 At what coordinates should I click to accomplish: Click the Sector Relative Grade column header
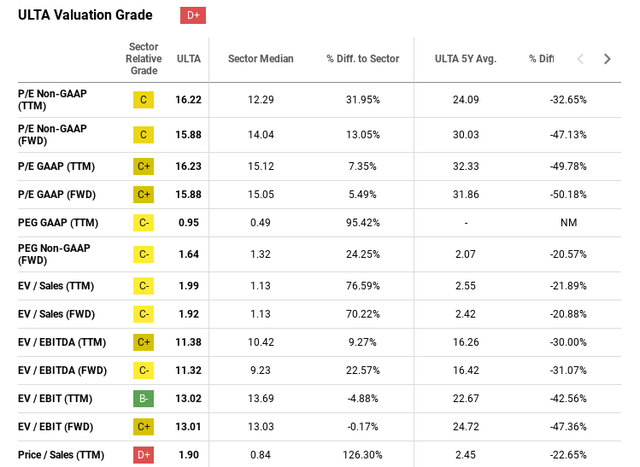[x=143, y=59]
